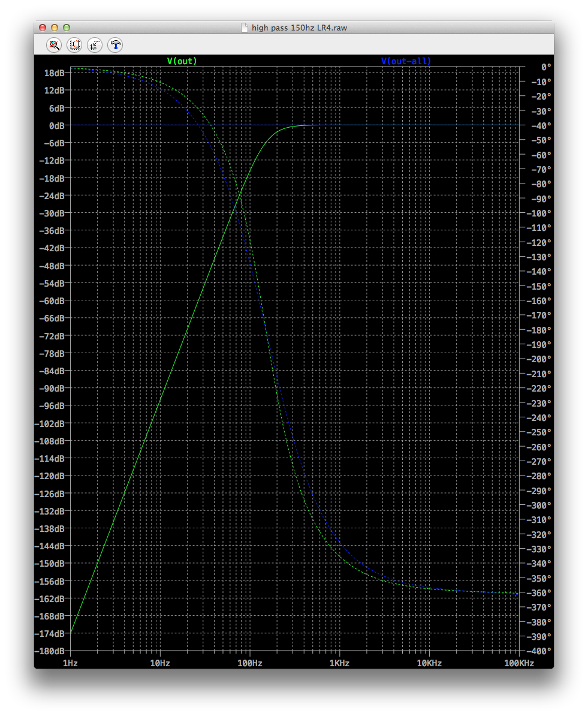The height and width of the screenshot is (716, 588).
Task: Click the '1Hz' frequency axis label
Action: click(x=70, y=663)
